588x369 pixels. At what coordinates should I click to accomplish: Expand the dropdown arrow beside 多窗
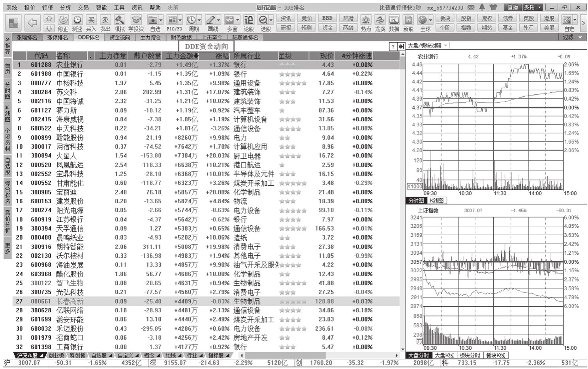pyautogui.click(x=238, y=19)
